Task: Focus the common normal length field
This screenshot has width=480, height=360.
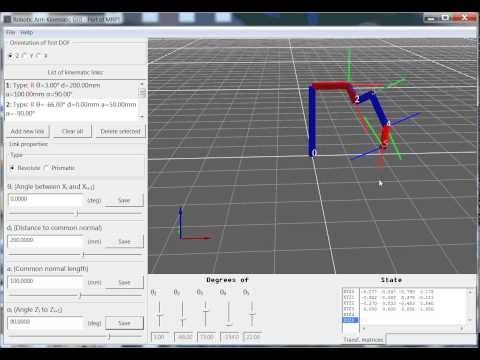Action: tap(45, 282)
